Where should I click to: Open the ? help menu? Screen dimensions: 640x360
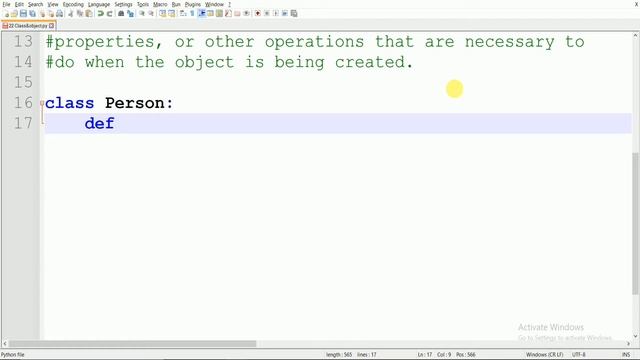(x=229, y=4)
